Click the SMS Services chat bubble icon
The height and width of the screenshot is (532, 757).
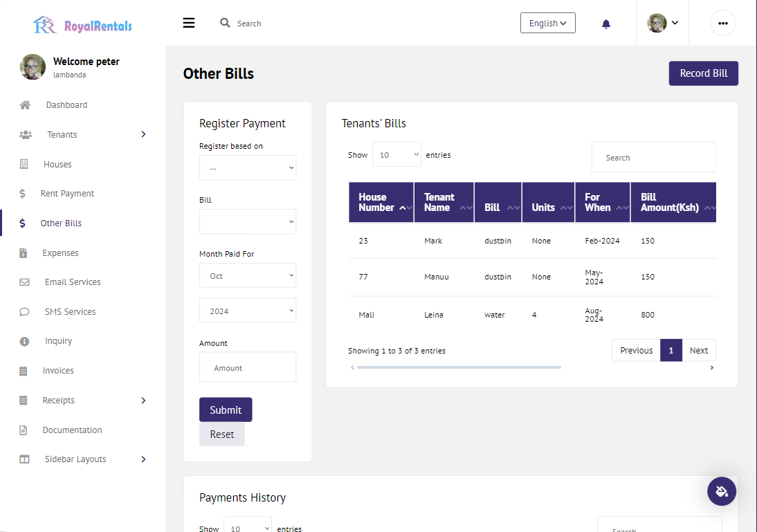pos(25,312)
